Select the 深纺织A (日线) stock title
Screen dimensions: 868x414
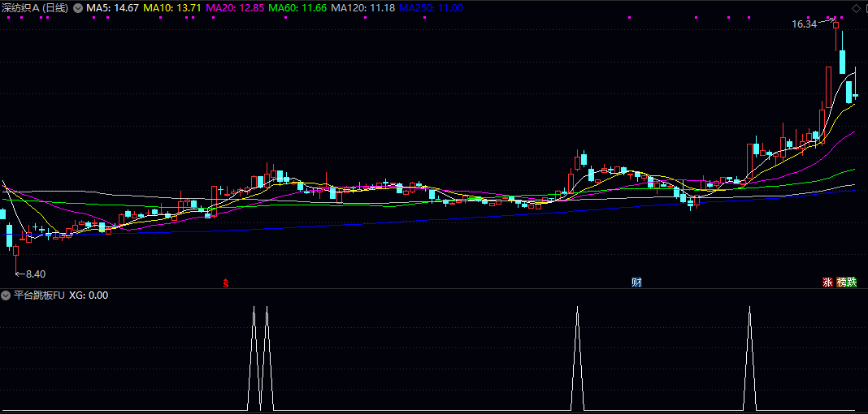point(36,8)
